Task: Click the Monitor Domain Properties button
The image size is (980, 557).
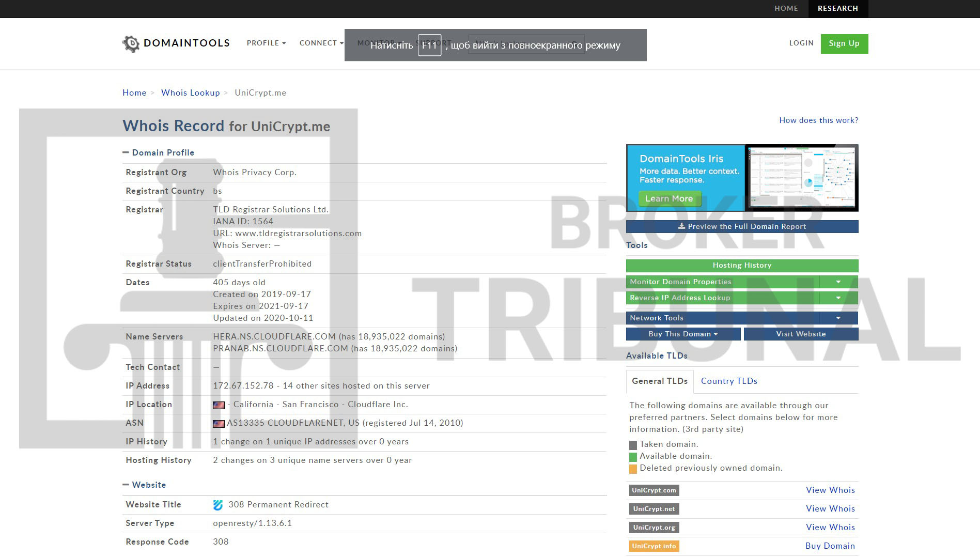Action: 722,282
